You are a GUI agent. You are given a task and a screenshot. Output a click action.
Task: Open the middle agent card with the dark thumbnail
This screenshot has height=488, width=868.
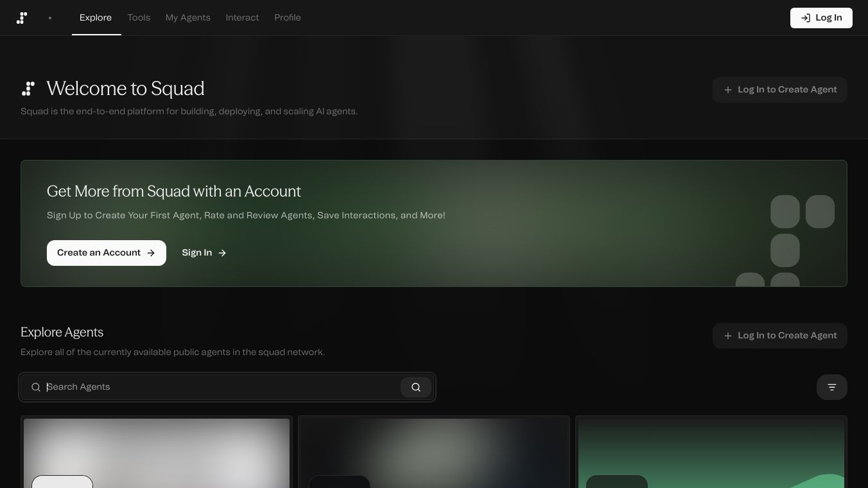click(x=434, y=453)
